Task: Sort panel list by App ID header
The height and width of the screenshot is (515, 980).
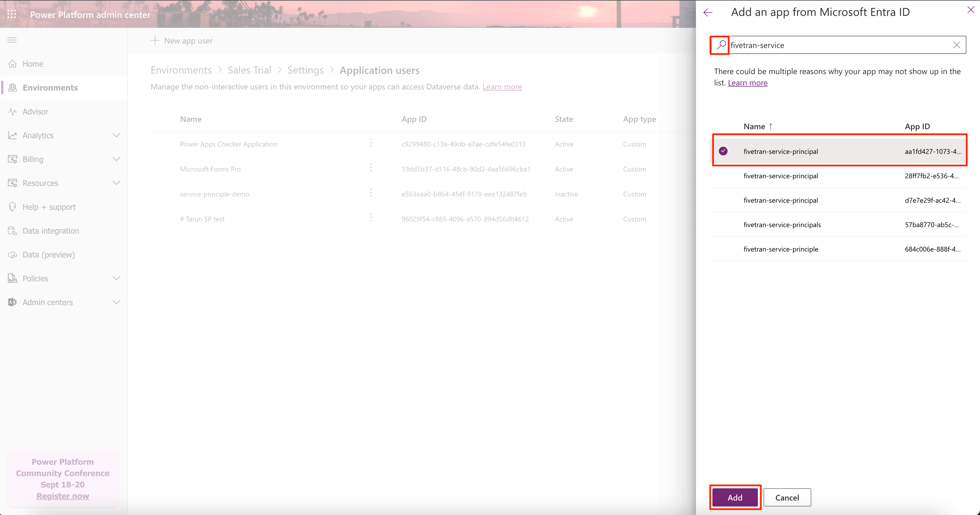Action: click(917, 127)
